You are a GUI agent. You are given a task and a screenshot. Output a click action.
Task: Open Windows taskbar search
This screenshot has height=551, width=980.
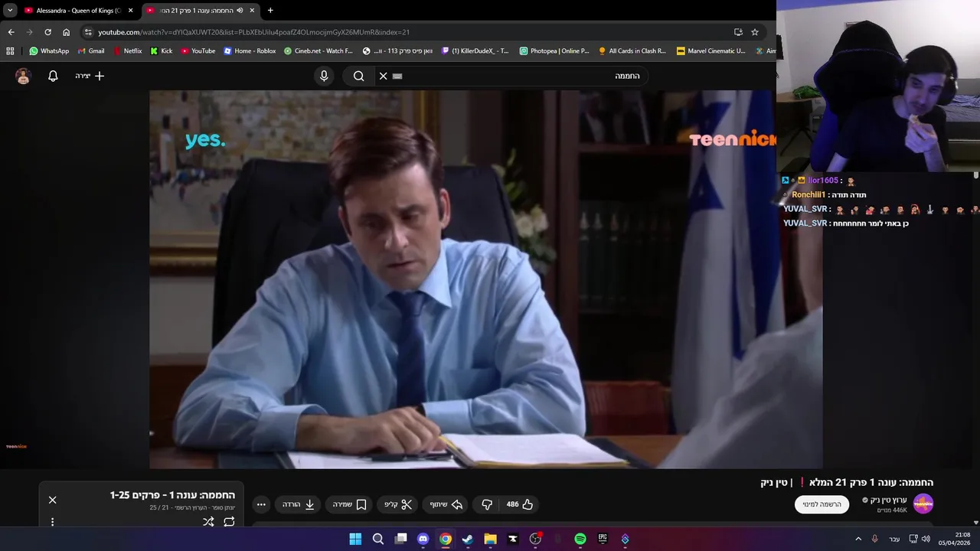click(378, 539)
